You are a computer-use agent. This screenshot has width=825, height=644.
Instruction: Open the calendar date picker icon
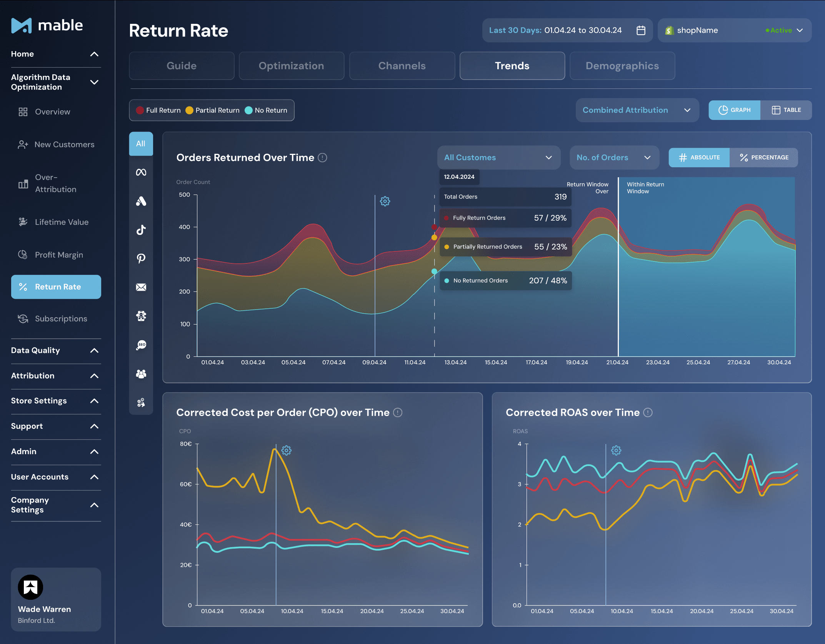click(x=640, y=30)
